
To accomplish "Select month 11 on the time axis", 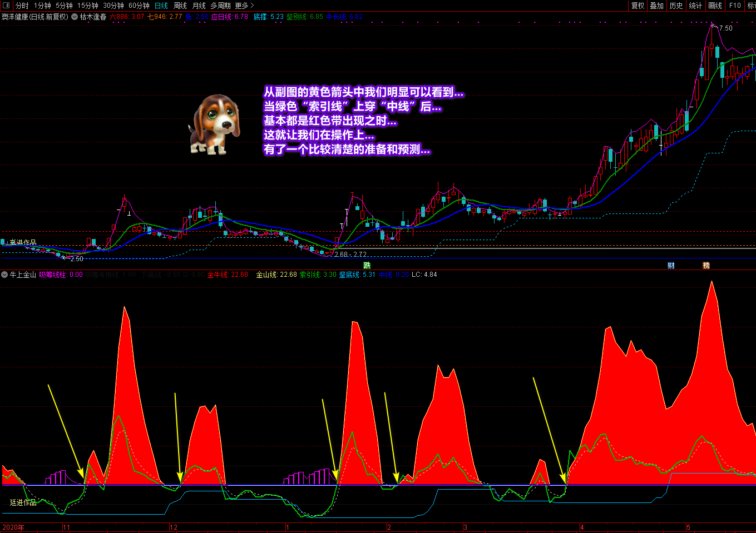I will click(x=67, y=527).
